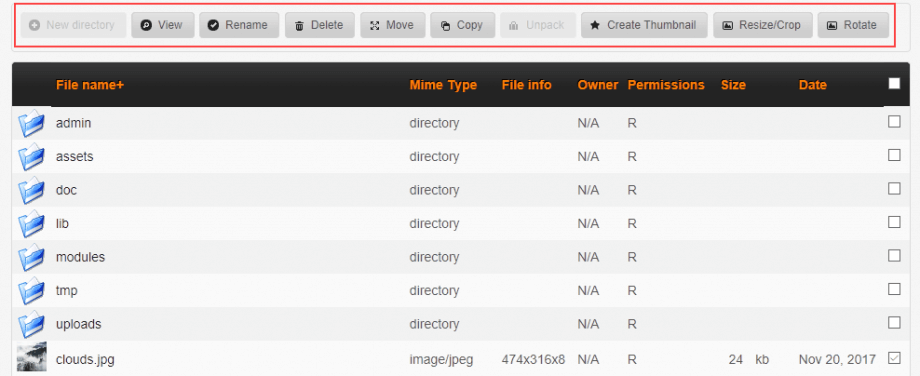
Task: Check the modules row checkbox
Action: pyautogui.click(x=894, y=255)
